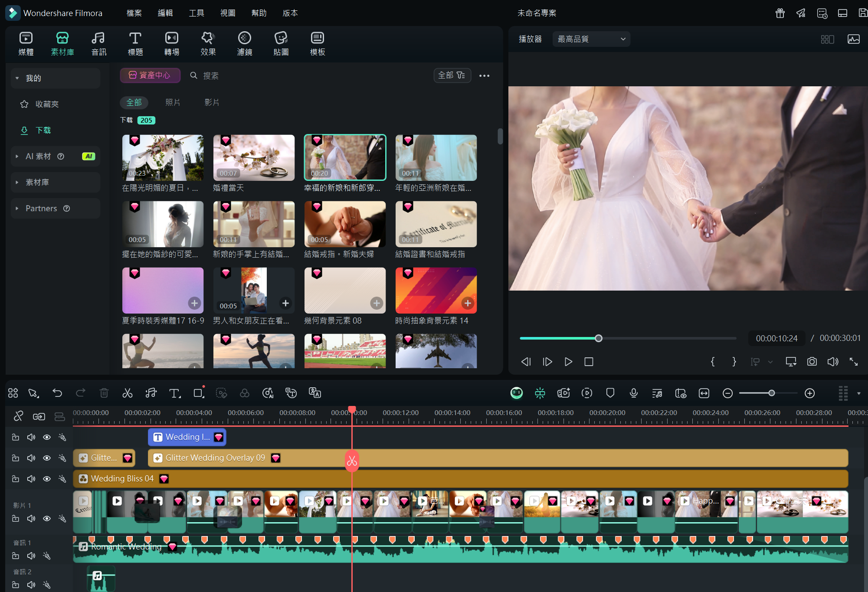Click the zoom-in plus icon on timeline
Image resolution: width=868 pixels, height=592 pixels.
pyautogui.click(x=809, y=393)
